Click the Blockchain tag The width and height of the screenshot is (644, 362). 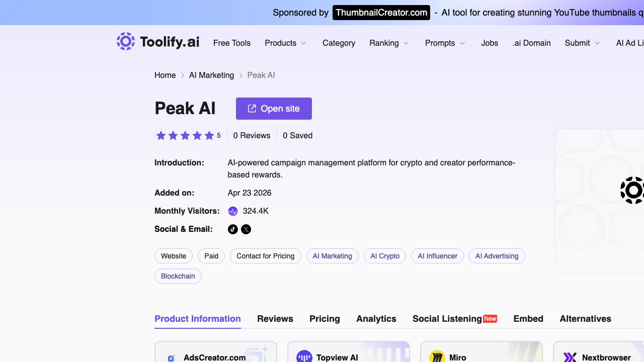click(x=178, y=276)
